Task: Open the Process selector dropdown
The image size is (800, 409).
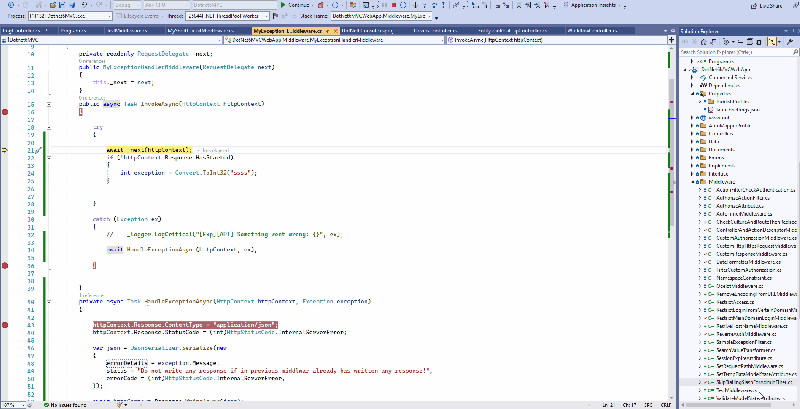Action: pyautogui.click(x=70, y=16)
